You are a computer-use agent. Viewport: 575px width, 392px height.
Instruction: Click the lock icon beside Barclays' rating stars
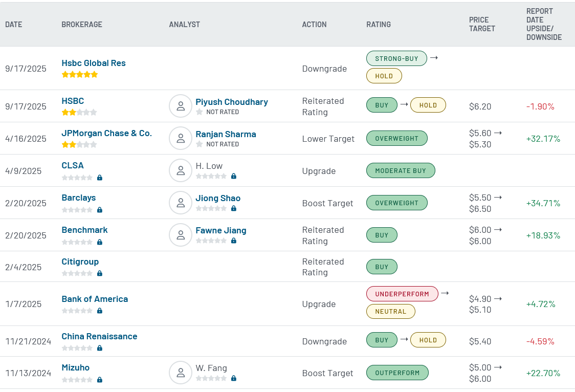(100, 210)
